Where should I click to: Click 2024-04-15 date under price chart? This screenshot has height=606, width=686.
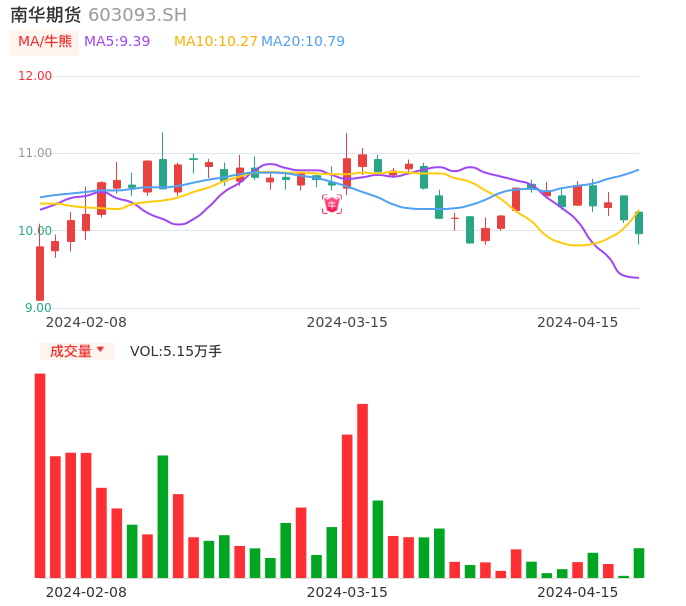[577, 322]
